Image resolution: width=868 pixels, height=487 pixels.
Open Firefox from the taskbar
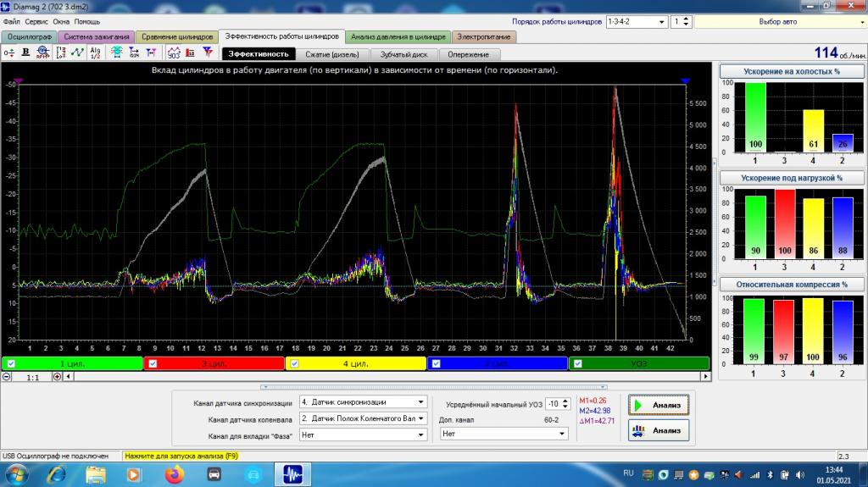coord(174,475)
